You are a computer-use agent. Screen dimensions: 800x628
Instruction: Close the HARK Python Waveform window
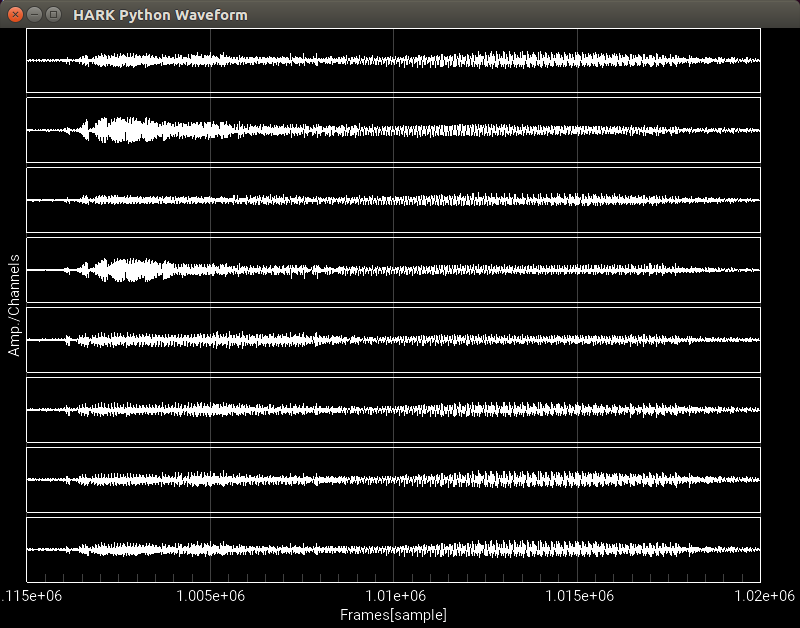click(x=15, y=14)
